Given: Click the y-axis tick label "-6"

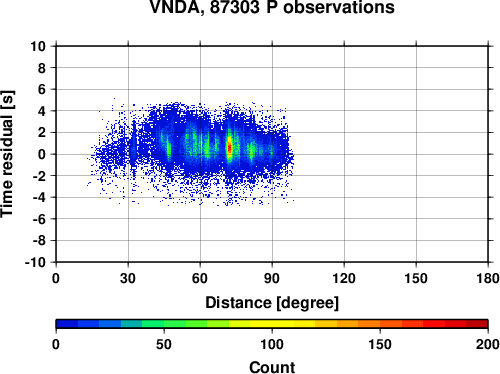Looking at the screenshot, I should 39,219.
